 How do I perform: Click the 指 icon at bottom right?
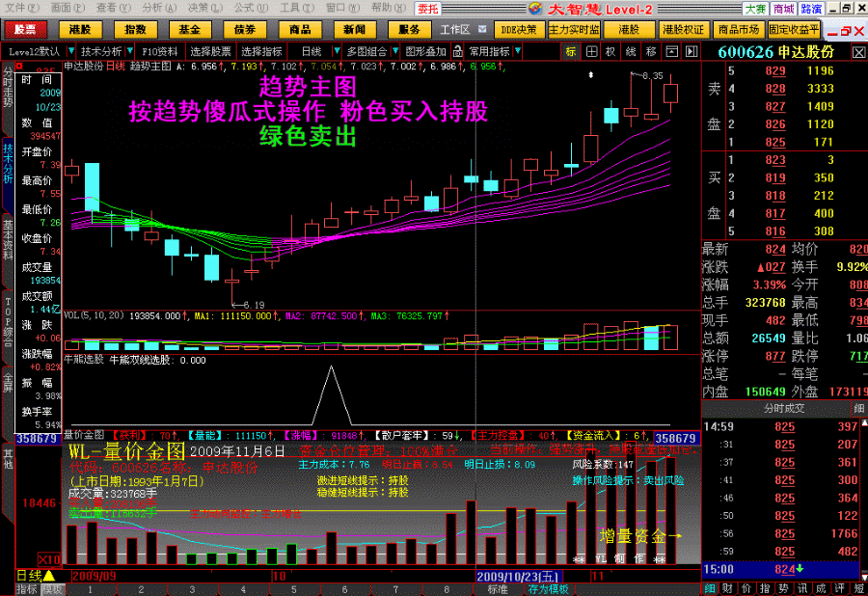[x=765, y=589]
